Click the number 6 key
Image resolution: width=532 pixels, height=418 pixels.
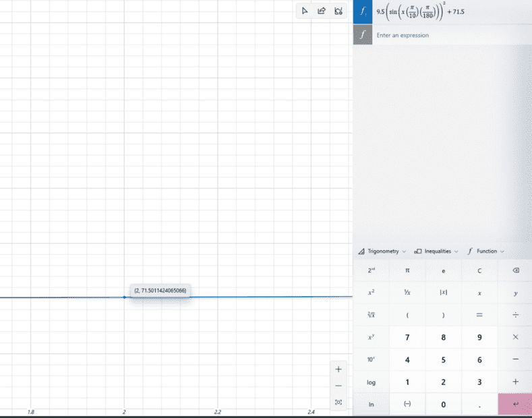[479, 359]
